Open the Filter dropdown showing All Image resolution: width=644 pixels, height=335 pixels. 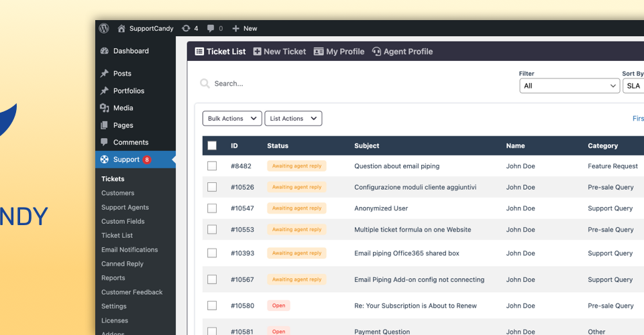(570, 86)
